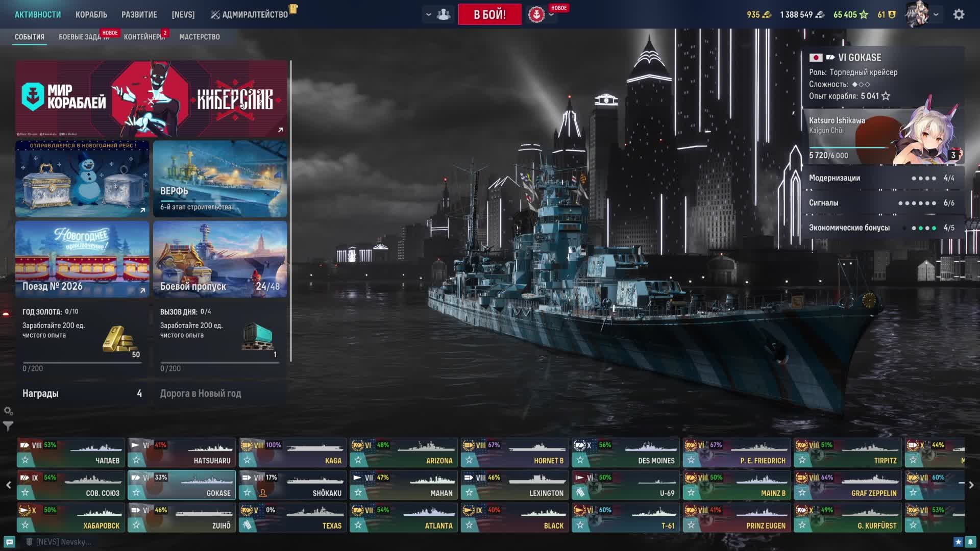Toggle favorite star on Kaga card
Viewport: 980px width, 551px height.
(x=247, y=460)
